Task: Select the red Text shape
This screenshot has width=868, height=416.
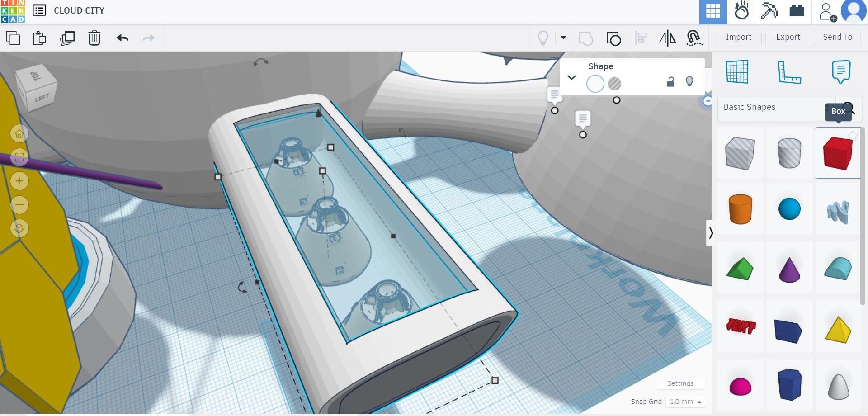Action: (741, 326)
